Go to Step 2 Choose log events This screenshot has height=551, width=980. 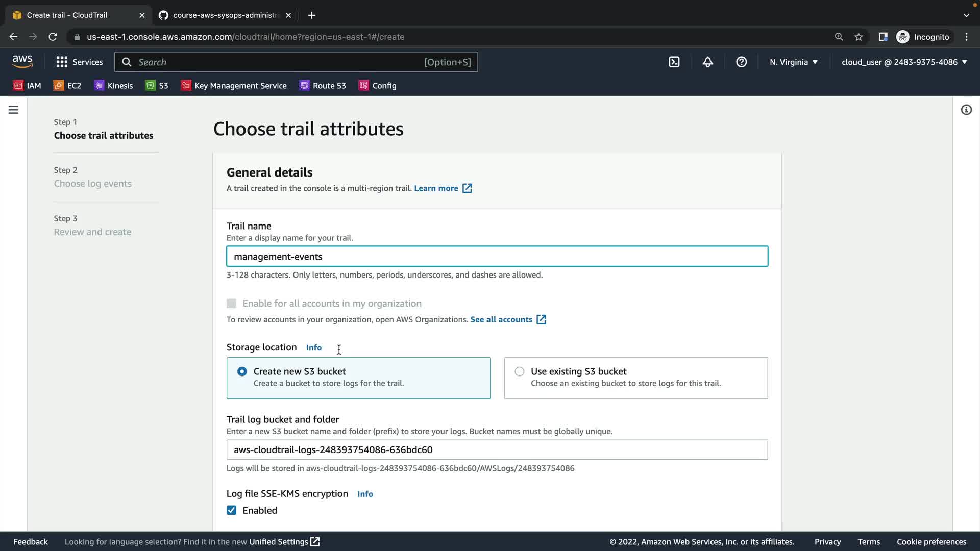[x=92, y=183]
